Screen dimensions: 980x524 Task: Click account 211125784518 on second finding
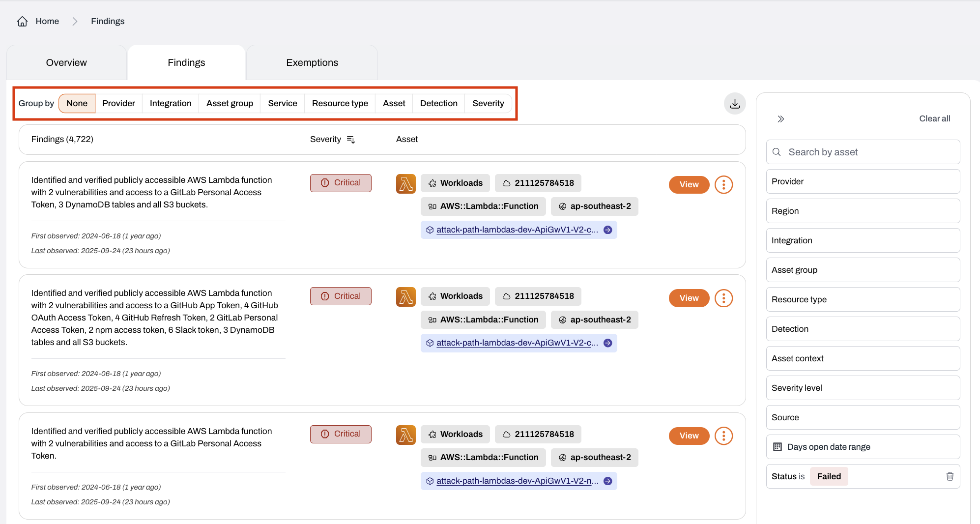click(538, 296)
